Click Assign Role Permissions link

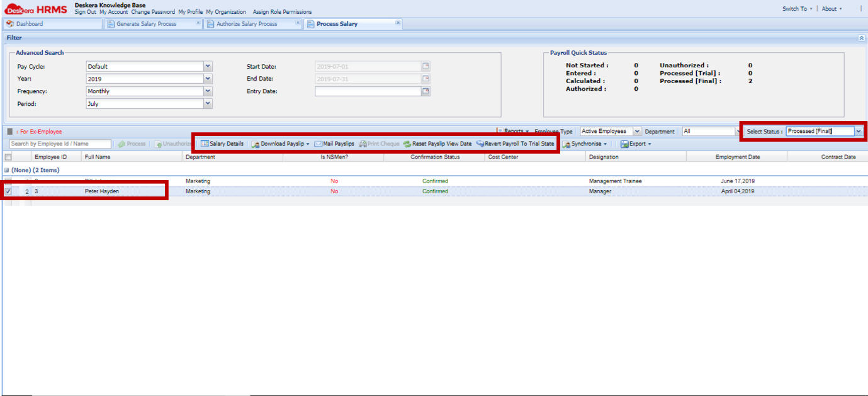[x=282, y=12]
